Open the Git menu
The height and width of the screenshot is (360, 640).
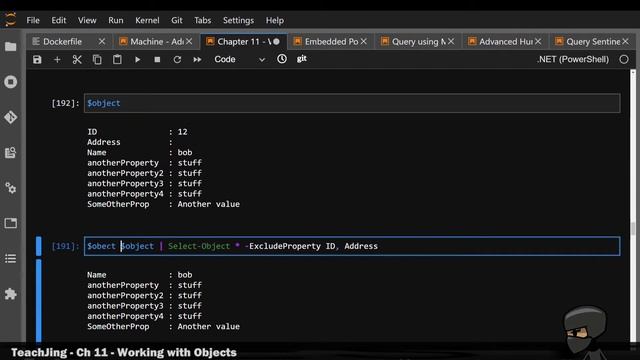point(177,20)
